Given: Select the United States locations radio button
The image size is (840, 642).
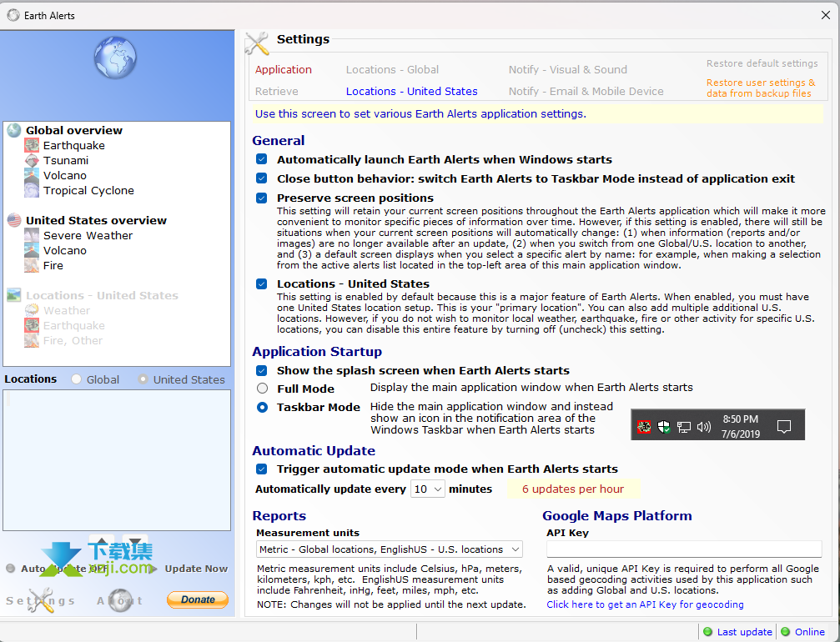Looking at the screenshot, I should (143, 379).
